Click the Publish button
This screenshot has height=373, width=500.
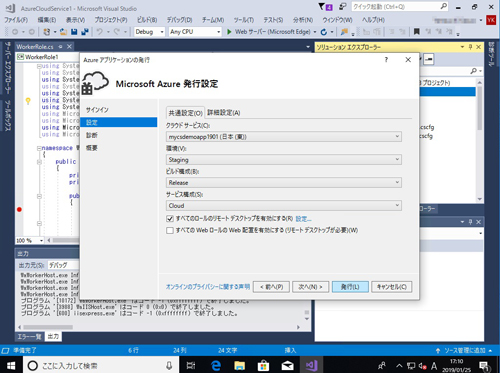click(x=350, y=287)
